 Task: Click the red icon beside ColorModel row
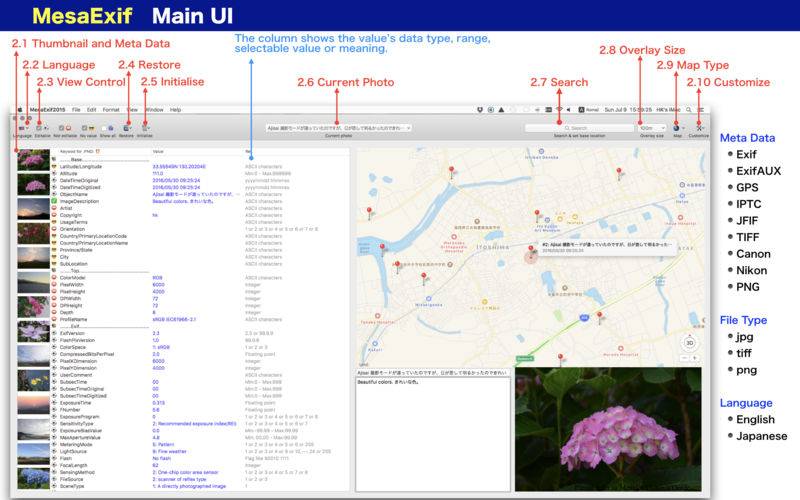click(x=54, y=278)
